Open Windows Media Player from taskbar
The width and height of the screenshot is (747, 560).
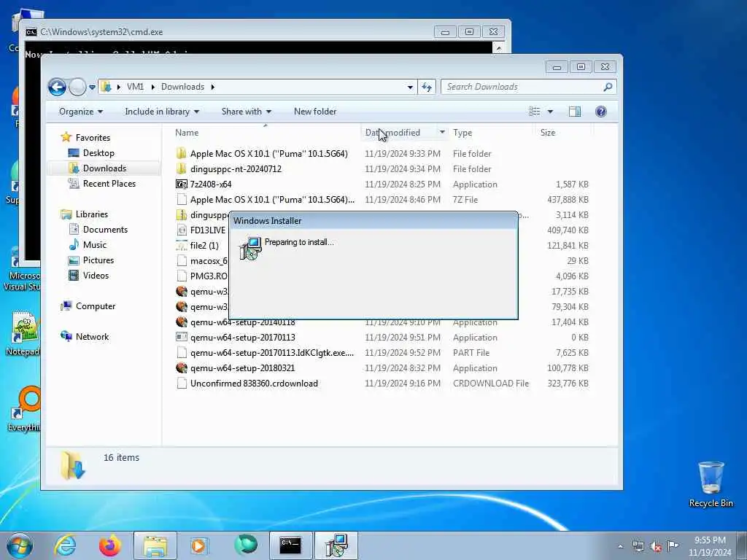tap(198, 545)
